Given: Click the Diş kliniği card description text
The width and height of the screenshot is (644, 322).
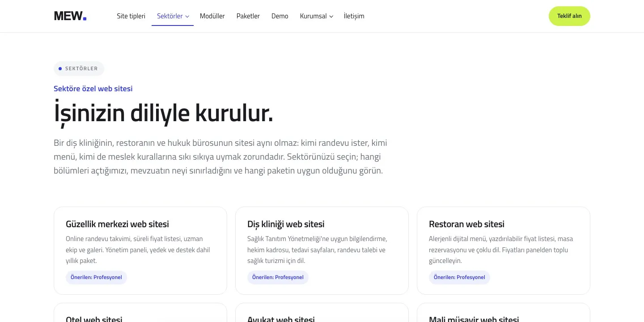Looking at the screenshot, I should pos(317,250).
